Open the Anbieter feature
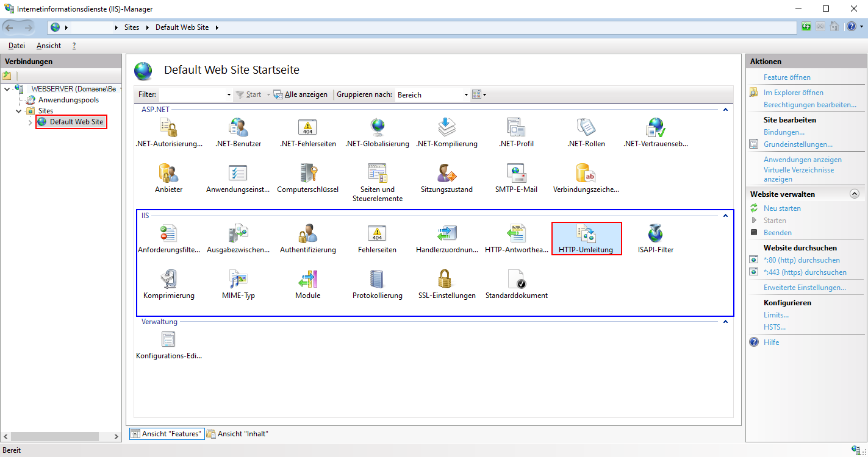The image size is (868, 457). tap(168, 179)
